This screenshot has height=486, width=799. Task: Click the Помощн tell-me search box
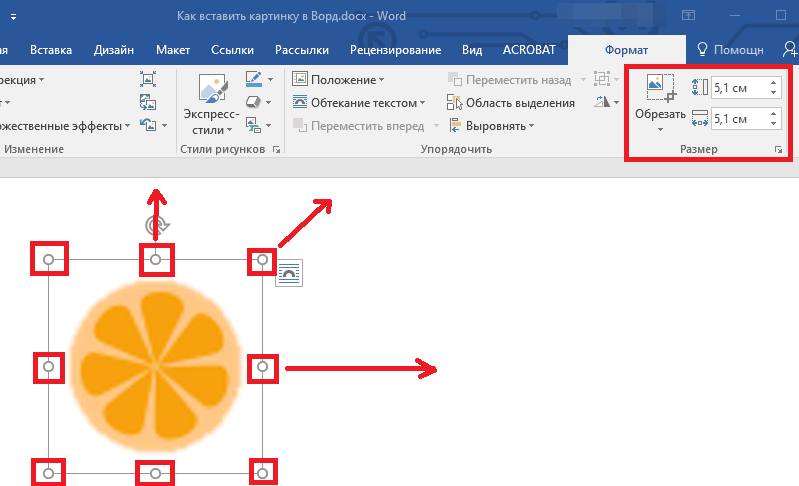coord(730,50)
